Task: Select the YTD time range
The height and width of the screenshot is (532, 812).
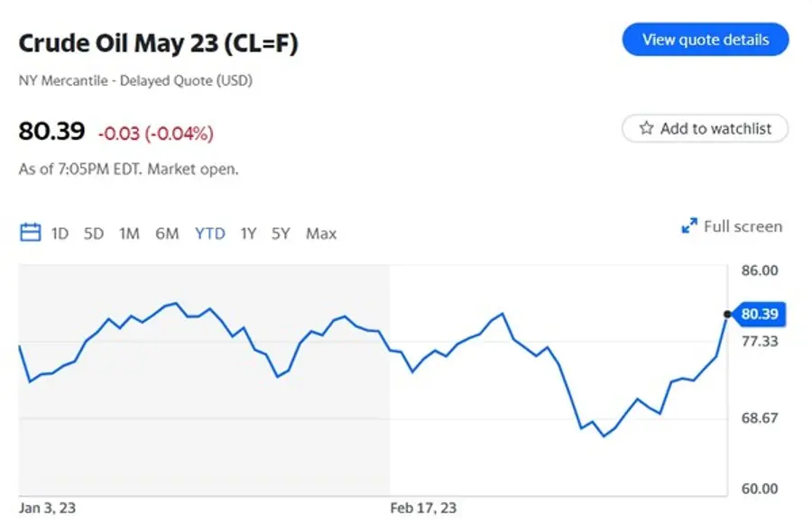Action: tap(209, 233)
